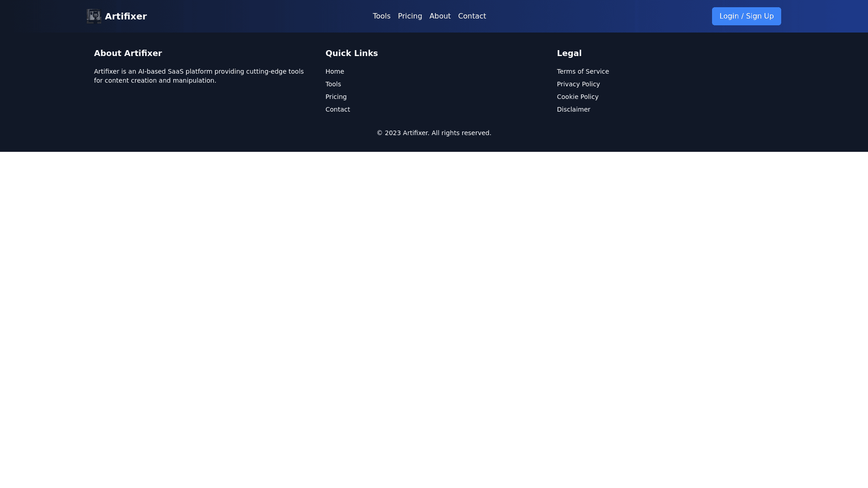868x488 pixels.
Task: Click the Quick Links heading
Action: click(351, 53)
